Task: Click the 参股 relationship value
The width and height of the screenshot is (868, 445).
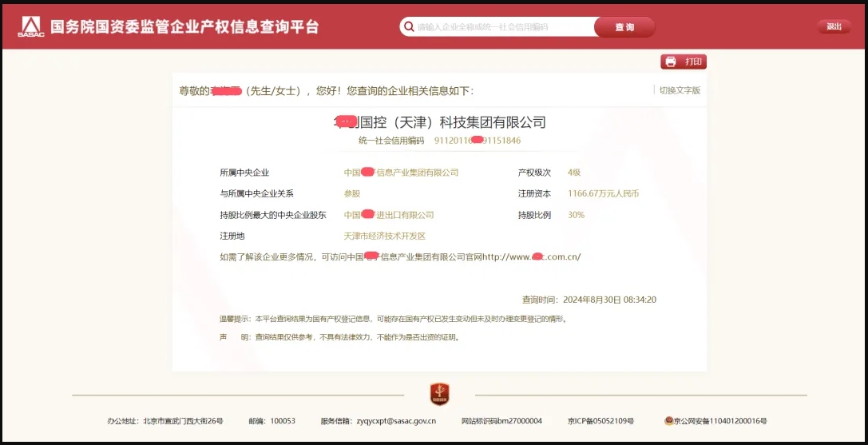Action: click(352, 193)
